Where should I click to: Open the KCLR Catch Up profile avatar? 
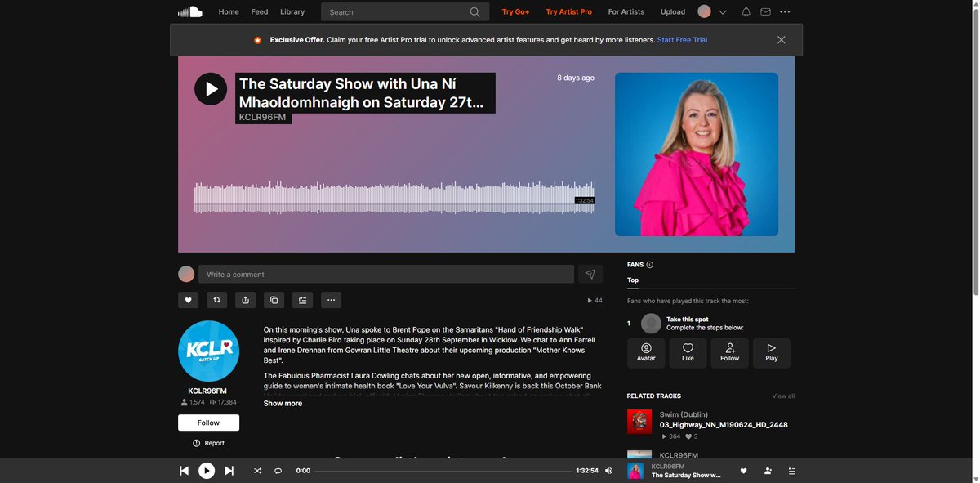(208, 351)
